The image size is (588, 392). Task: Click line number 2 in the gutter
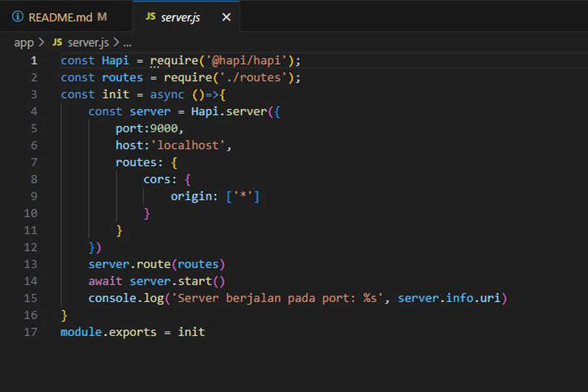(x=34, y=77)
